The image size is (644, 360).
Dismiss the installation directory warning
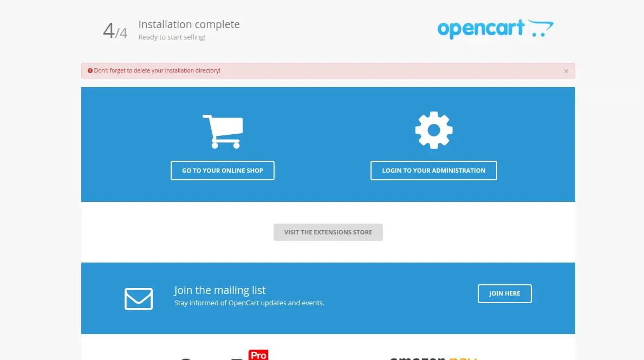(x=566, y=71)
